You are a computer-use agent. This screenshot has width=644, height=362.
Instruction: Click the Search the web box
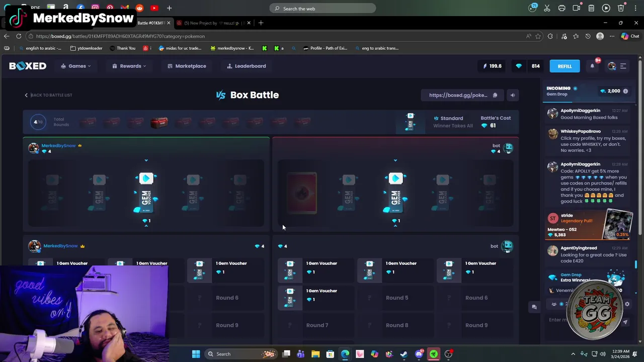coord(323,9)
